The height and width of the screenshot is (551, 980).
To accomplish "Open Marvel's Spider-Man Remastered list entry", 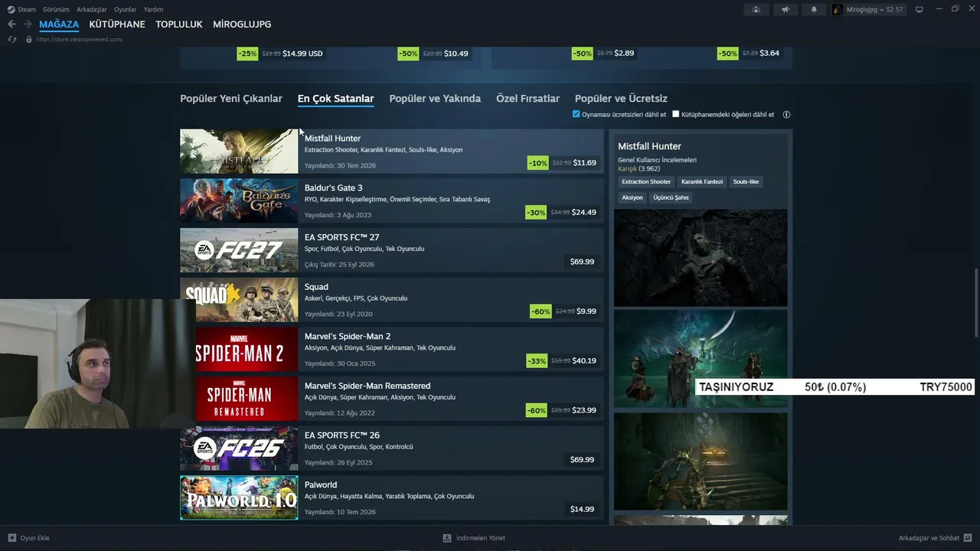I will 392,399.
